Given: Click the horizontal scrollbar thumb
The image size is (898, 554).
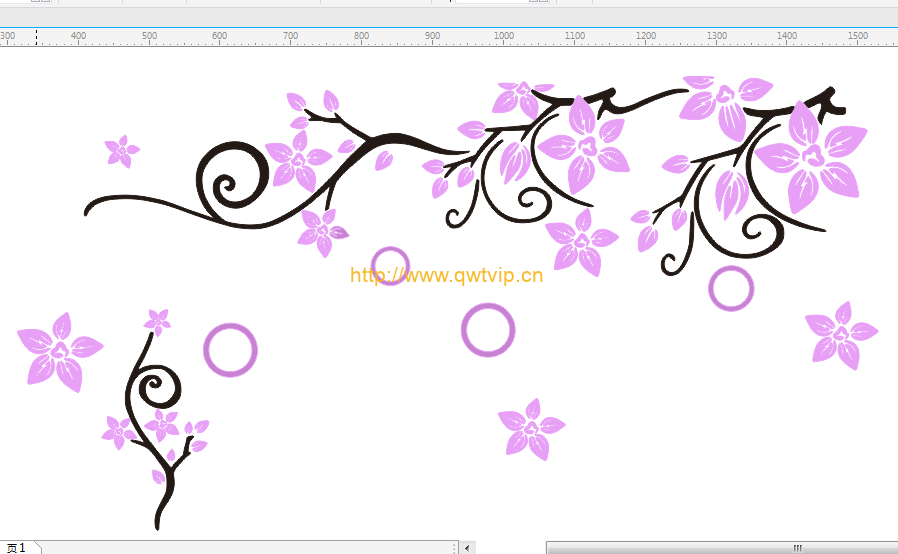Looking at the screenshot, I should (x=722, y=548).
